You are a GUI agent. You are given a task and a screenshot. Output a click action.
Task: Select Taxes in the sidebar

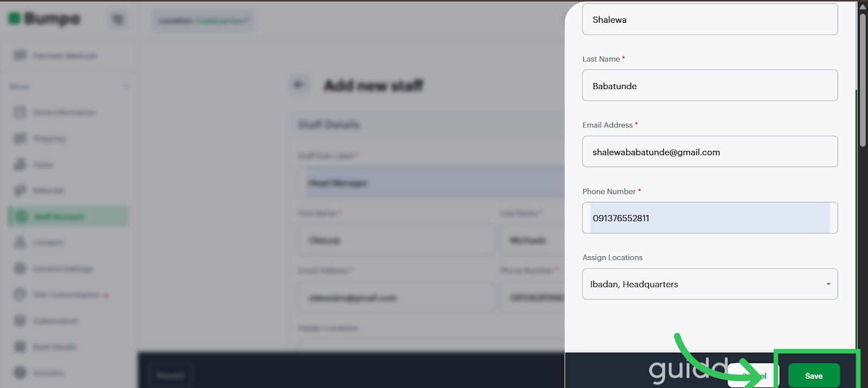[x=34, y=164]
